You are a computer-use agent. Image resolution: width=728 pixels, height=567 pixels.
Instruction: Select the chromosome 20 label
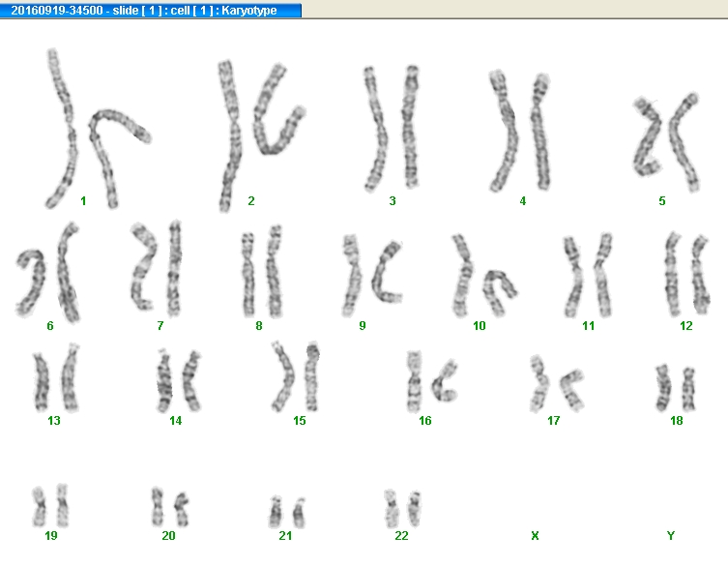tap(168, 536)
